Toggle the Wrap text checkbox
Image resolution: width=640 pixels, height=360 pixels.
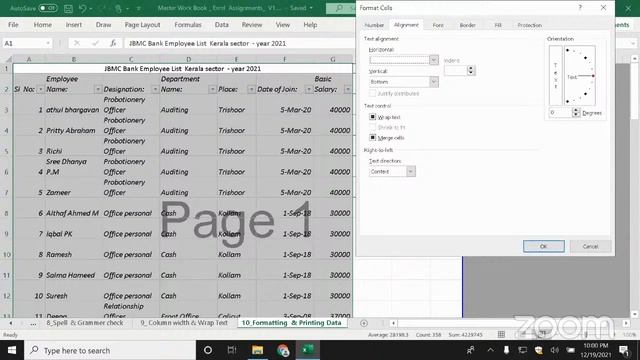372,117
